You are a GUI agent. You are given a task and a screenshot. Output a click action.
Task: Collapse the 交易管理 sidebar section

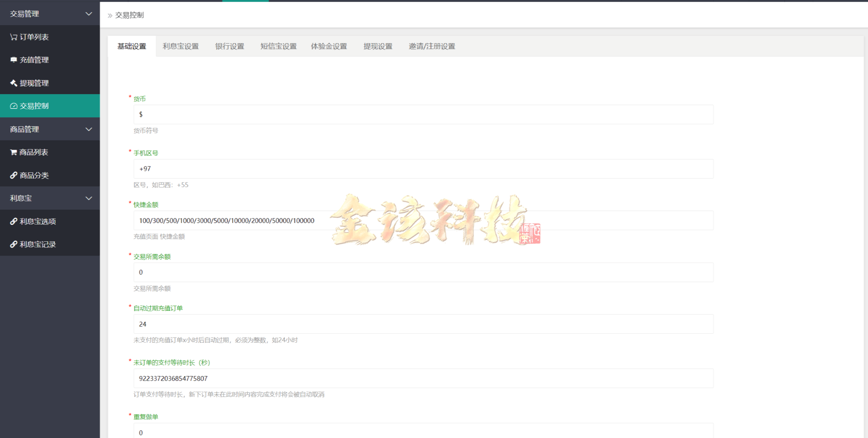click(88, 14)
